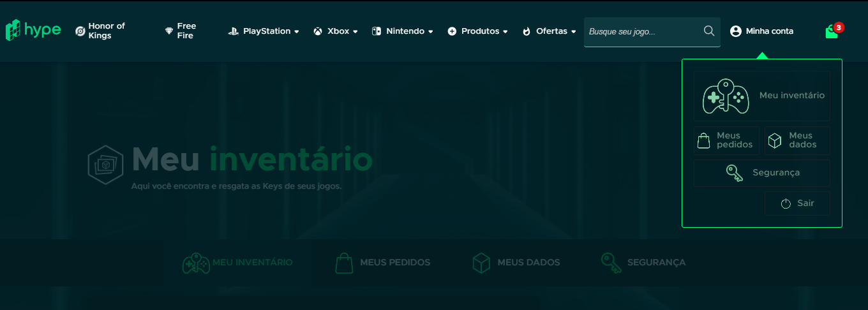
Task: Click the Produtos plus icon
Action: pos(453,31)
